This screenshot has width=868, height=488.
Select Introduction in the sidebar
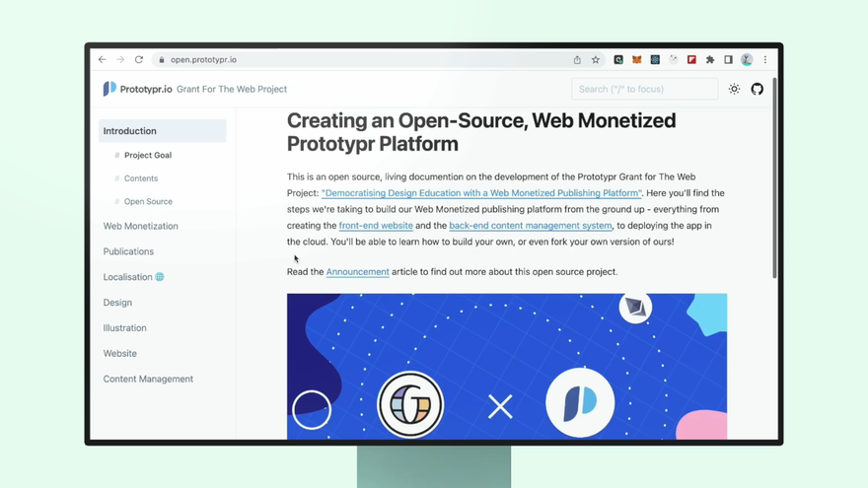point(130,131)
